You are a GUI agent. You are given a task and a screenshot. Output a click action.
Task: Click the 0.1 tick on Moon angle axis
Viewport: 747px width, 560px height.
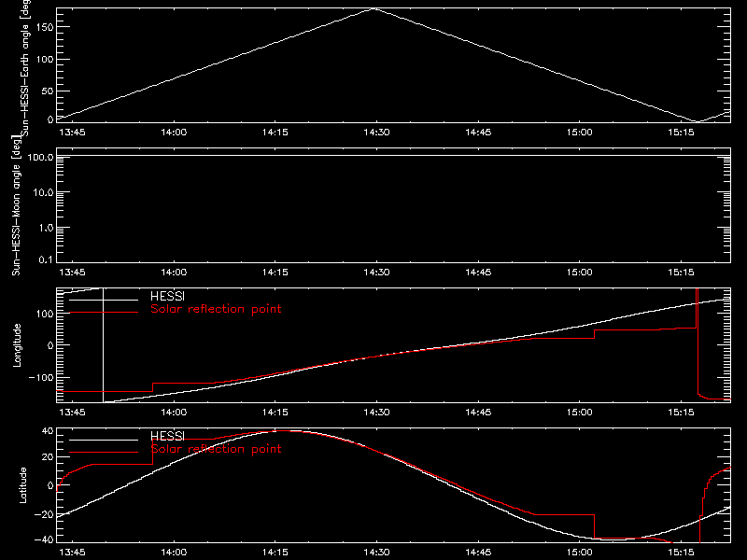point(46,259)
